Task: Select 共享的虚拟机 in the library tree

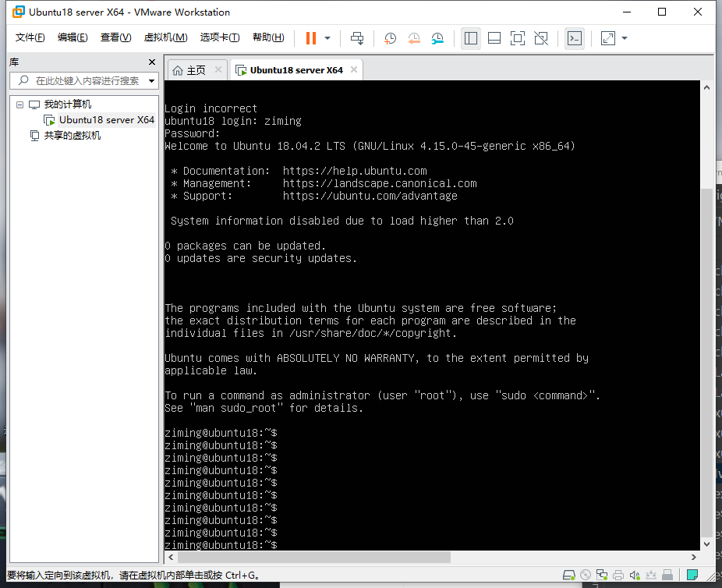Action: coord(72,136)
